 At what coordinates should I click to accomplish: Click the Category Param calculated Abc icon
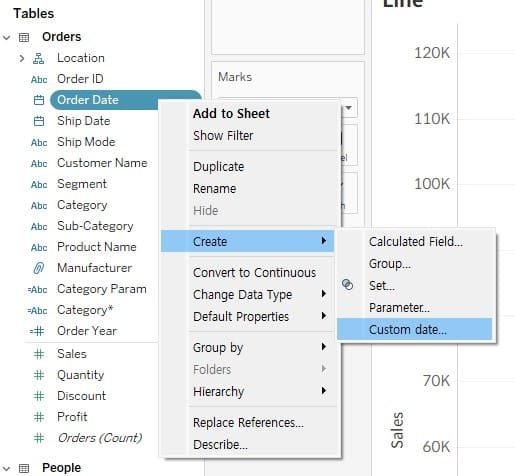(37, 290)
